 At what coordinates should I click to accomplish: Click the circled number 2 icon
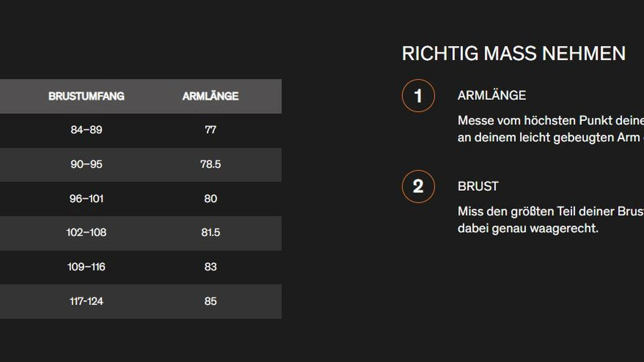pyautogui.click(x=418, y=186)
